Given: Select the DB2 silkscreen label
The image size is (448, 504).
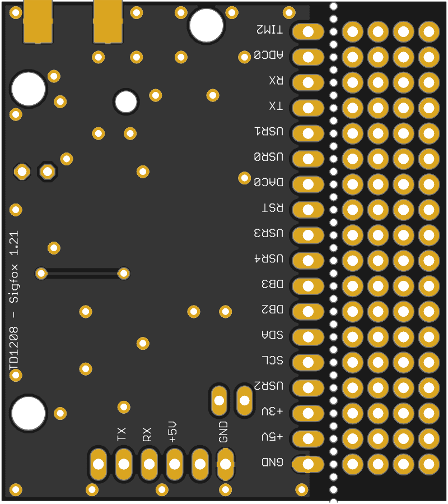Looking at the screenshot, I should coord(272,309).
